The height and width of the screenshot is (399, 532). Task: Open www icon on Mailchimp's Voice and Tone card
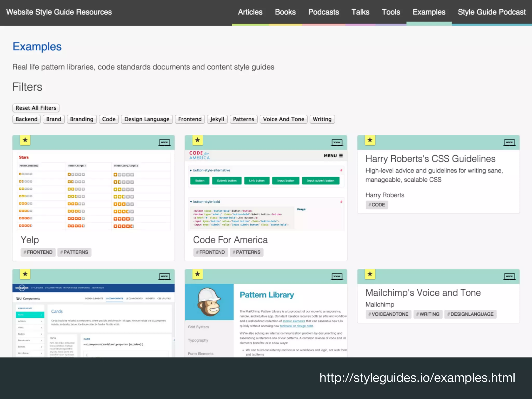[x=510, y=277]
